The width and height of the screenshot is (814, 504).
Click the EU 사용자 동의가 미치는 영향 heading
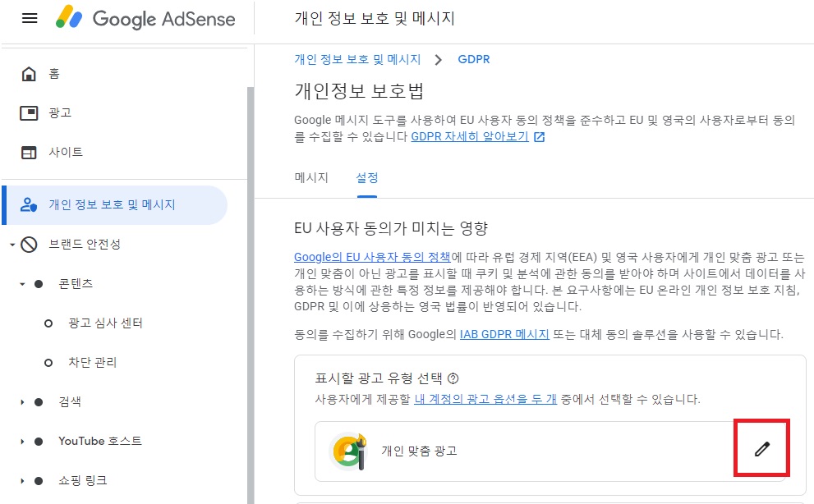[392, 228]
